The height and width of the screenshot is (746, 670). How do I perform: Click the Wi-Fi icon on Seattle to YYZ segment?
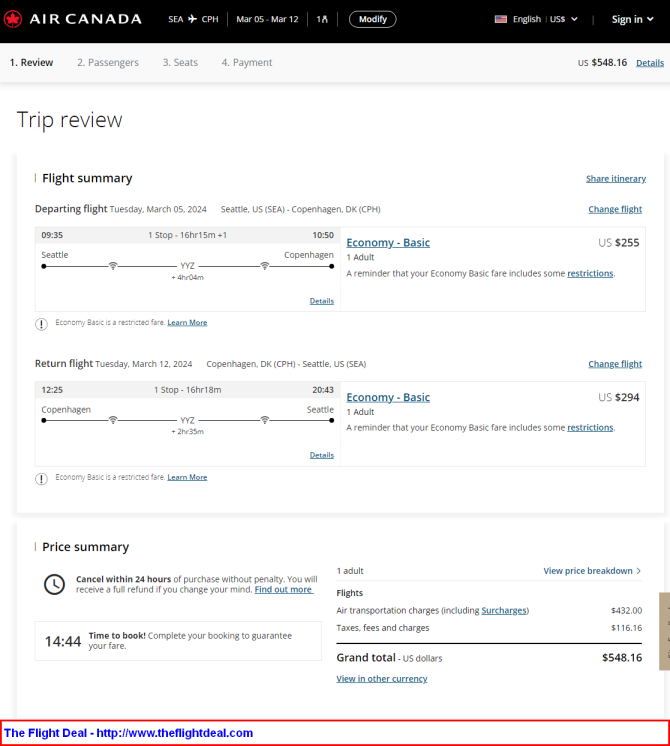pyautogui.click(x=113, y=265)
